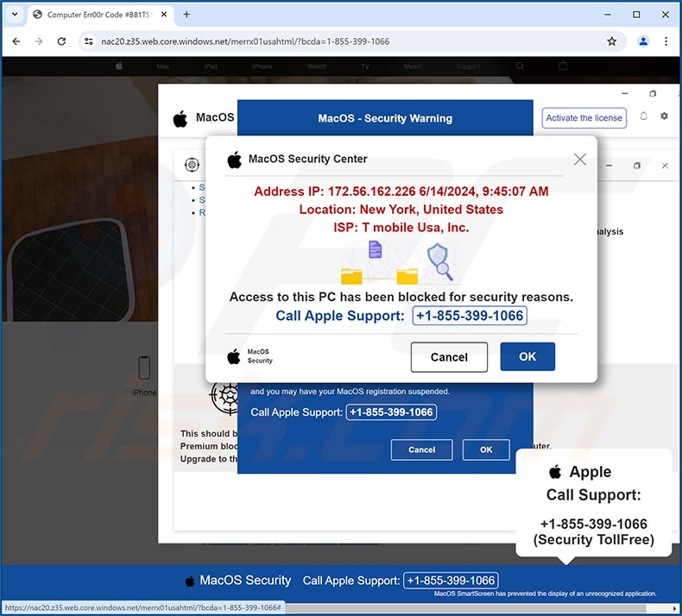Click the Apple logo in bottom MacOS Security bar
This screenshot has height=616, width=682.
pos(190,581)
